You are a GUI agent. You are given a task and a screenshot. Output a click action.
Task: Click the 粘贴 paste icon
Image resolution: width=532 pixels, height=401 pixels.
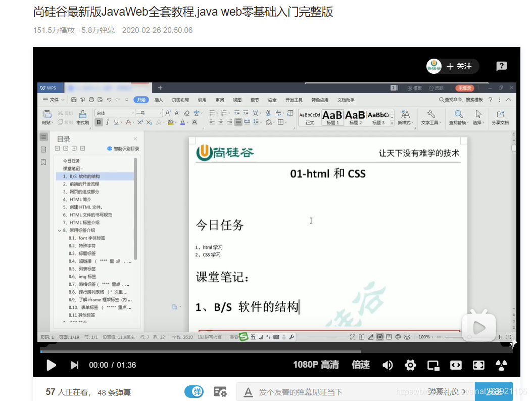pyautogui.click(x=47, y=114)
